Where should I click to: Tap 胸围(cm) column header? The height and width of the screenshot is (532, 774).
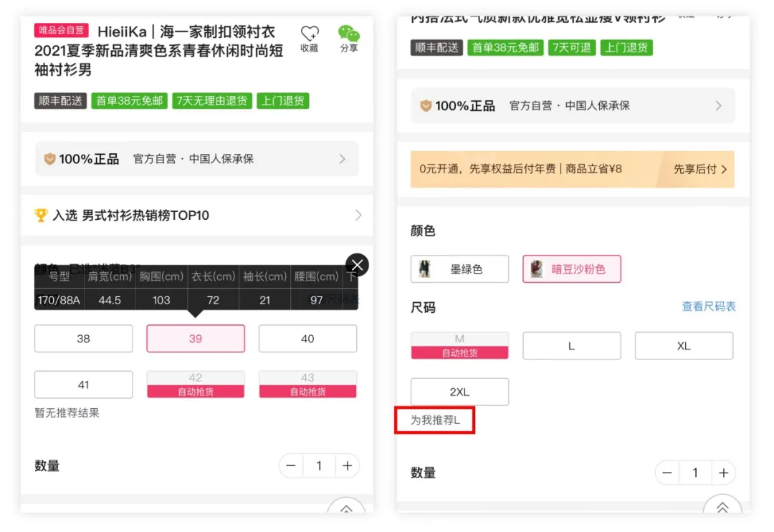tap(161, 276)
